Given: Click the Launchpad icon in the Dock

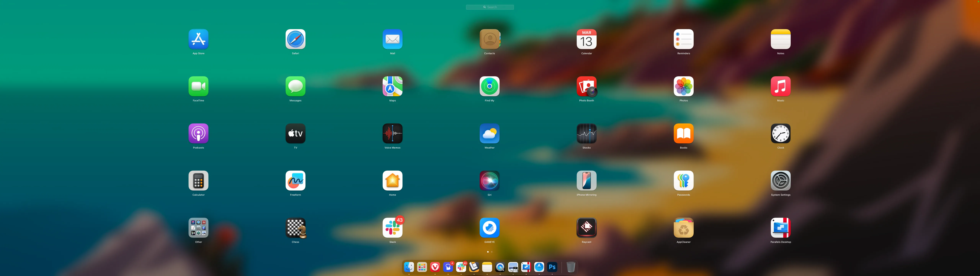Looking at the screenshot, I should pyautogui.click(x=422, y=267).
